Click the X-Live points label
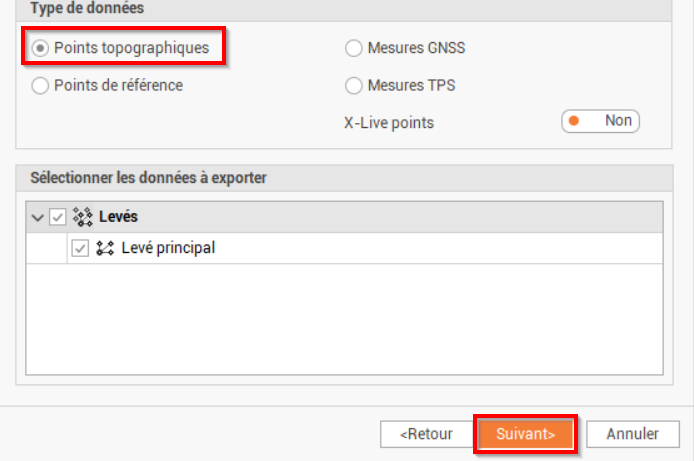The image size is (694, 461). pos(389,122)
